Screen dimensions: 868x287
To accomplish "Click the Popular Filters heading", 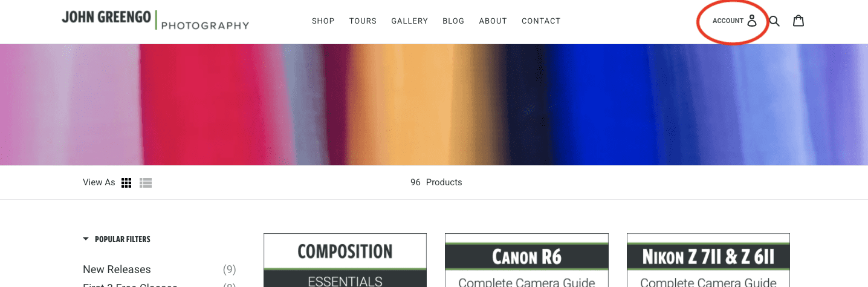I will [122, 239].
